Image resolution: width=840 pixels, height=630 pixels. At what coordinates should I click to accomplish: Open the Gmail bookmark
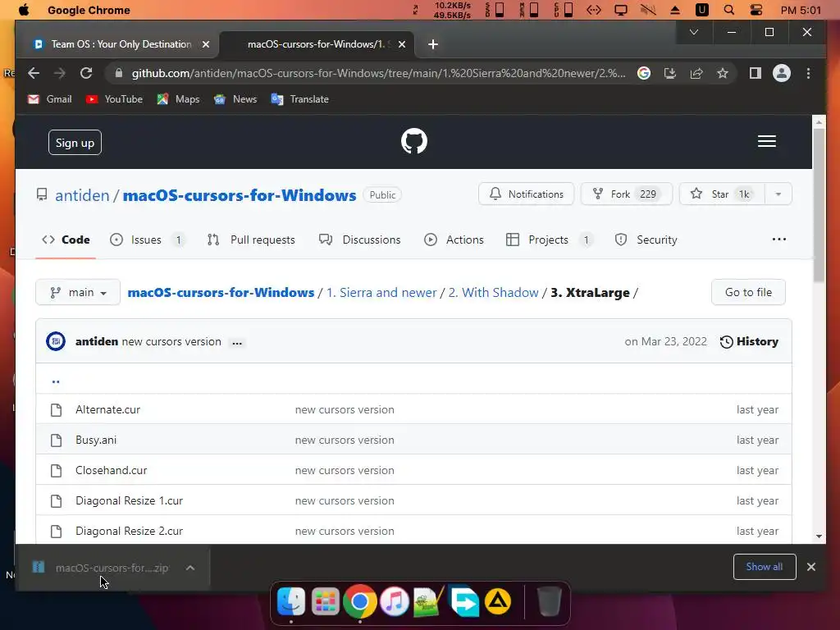pyautogui.click(x=50, y=99)
